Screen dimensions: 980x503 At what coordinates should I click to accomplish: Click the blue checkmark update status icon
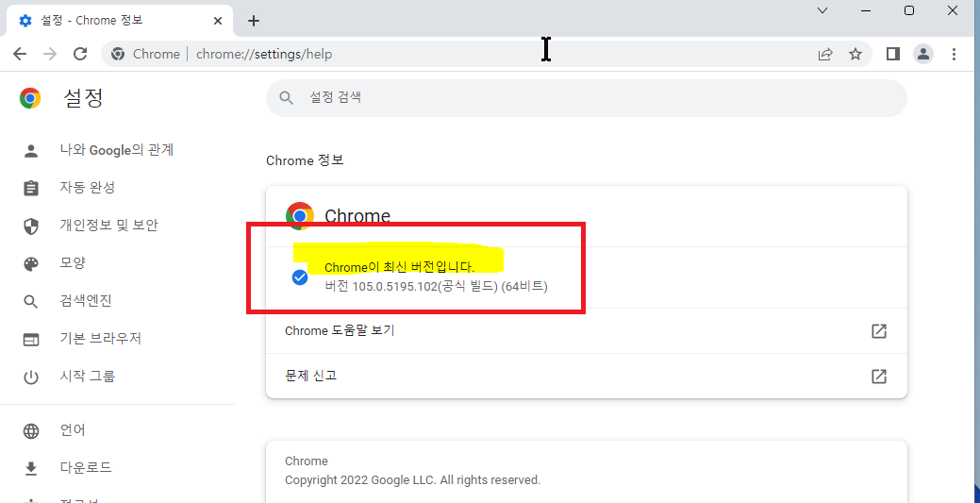tap(300, 277)
